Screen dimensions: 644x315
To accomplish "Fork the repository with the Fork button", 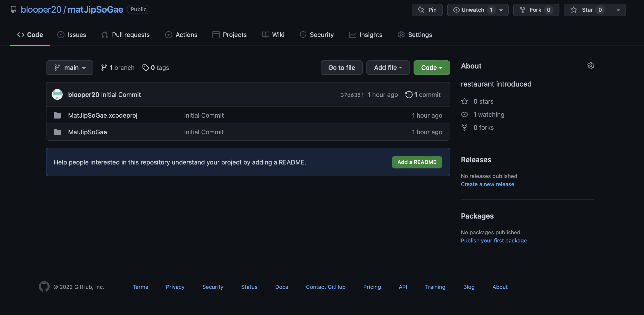I will click(536, 10).
